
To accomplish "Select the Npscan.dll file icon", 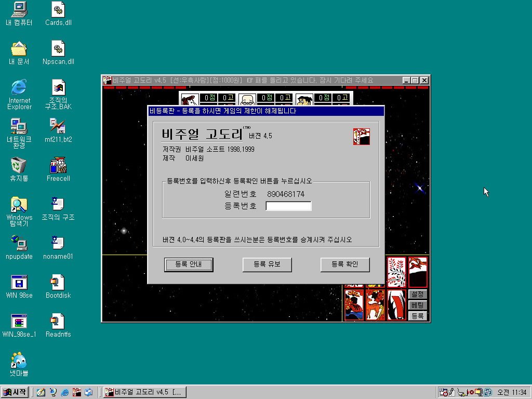I will pos(58,53).
